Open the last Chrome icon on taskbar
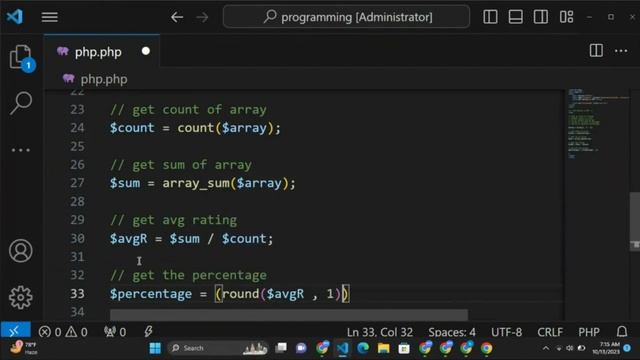This screenshot has width=640, height=360. point(486,348)
